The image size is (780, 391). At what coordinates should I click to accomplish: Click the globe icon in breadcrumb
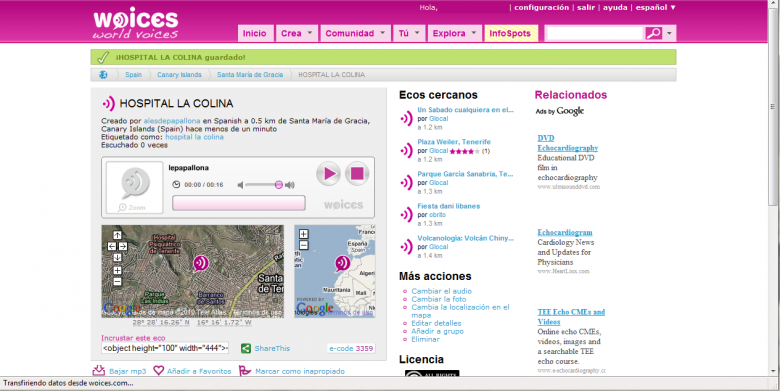tap(103, 75)
